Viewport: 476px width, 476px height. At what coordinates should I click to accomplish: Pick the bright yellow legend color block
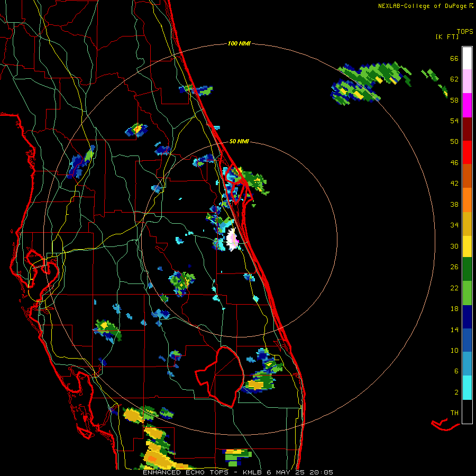click(467, 246)
